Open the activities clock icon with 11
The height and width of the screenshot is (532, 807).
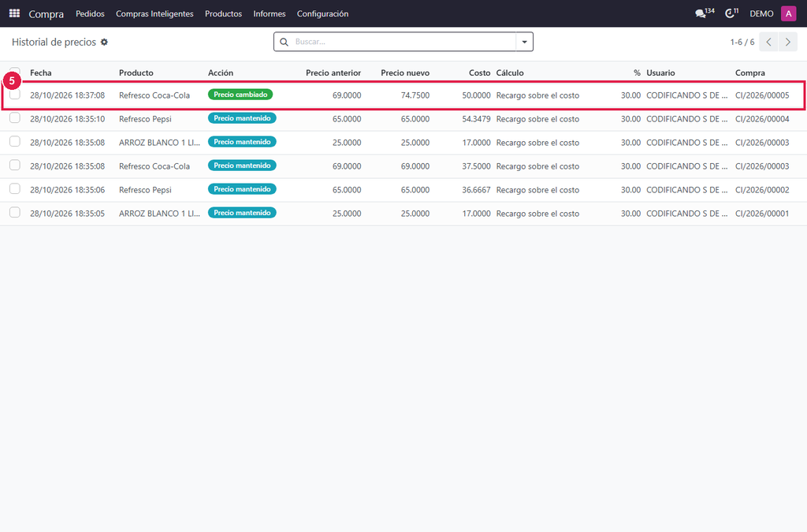[x=731, y=13]
